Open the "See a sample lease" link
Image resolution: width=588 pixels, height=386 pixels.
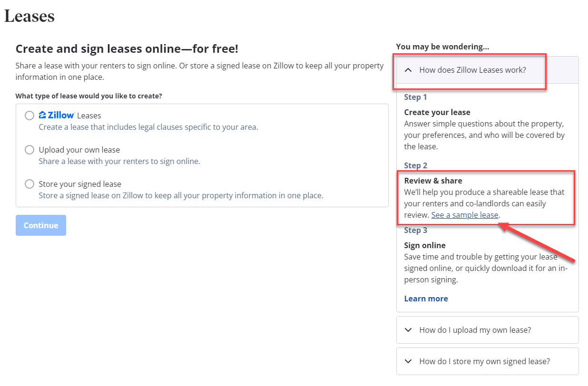coord(465,215)
